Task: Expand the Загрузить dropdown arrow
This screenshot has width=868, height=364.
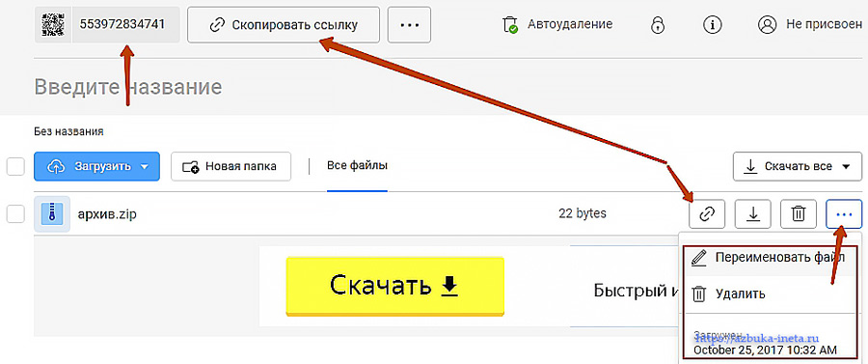Action: point(145,167)
